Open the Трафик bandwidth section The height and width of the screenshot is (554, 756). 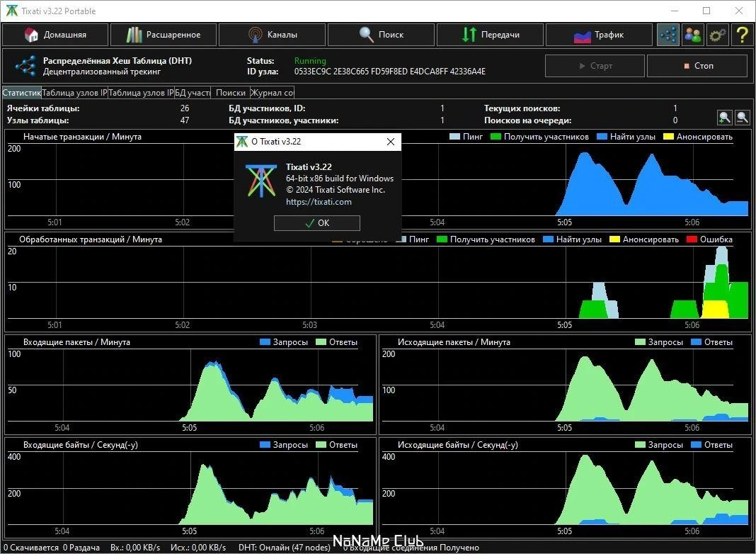point(599,35)
